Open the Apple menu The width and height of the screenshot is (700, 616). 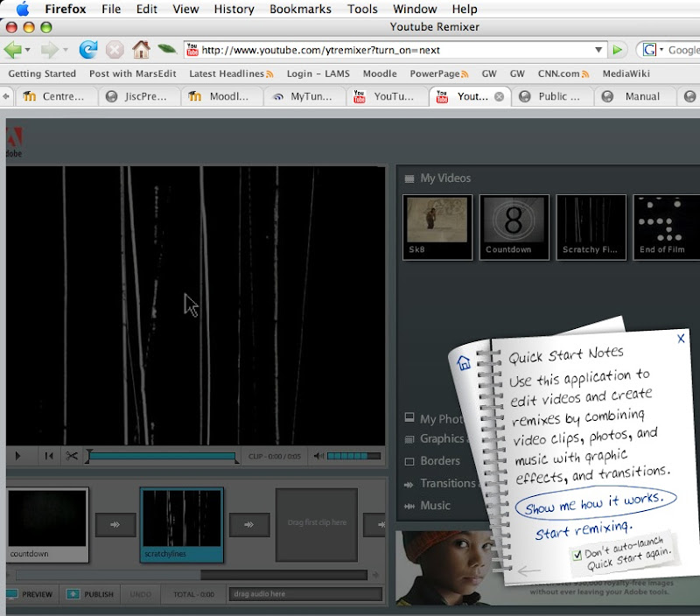tap(23, 9)
